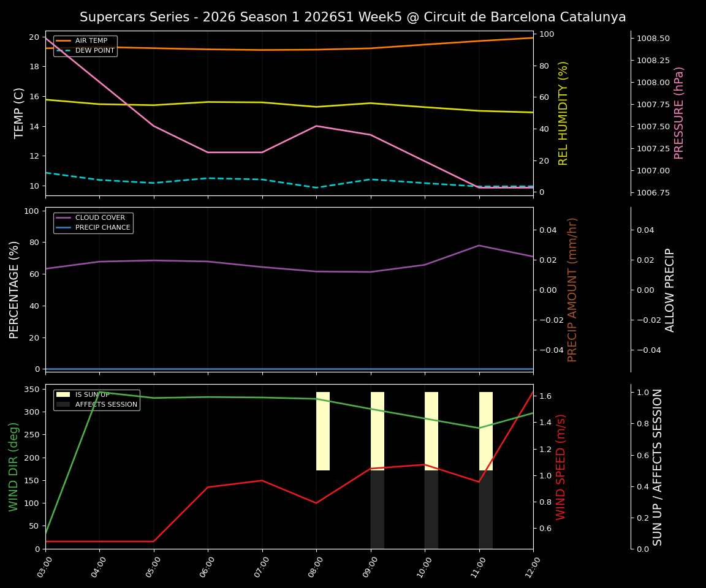Click the DEW POINT dashed legend marker
The width and height of the screenshot is (706, 588).
[x=64, y=51]
